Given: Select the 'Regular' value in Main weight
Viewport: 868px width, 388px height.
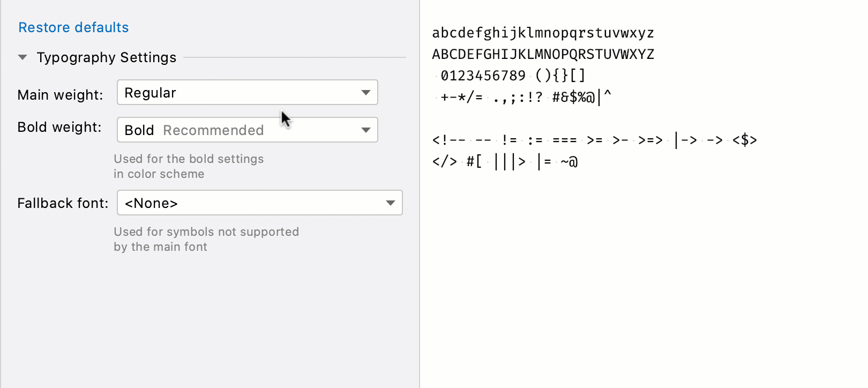Looking at the screenshot, I should [x=151, y=93].
